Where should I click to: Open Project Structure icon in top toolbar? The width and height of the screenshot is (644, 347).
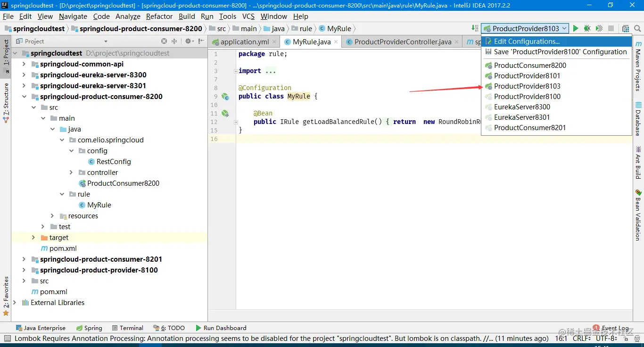(626, 28)
